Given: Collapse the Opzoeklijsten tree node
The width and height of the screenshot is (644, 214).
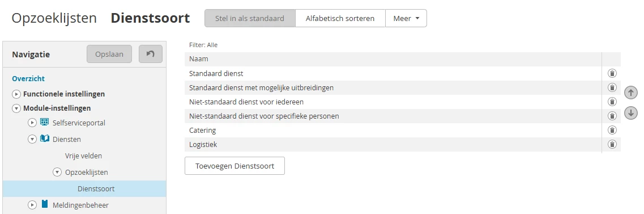Looking at the screenshot, I should (58, 173).
